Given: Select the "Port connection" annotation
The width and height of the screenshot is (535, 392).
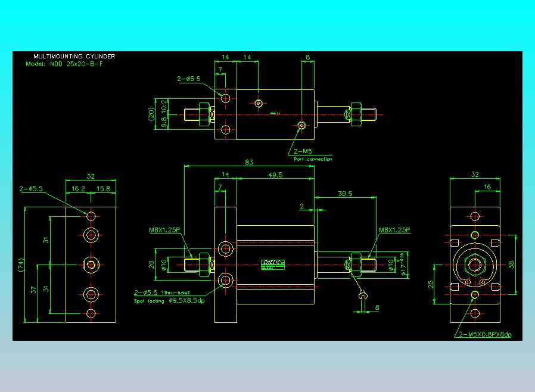Looking at the screenshot, I should [313, 159].
